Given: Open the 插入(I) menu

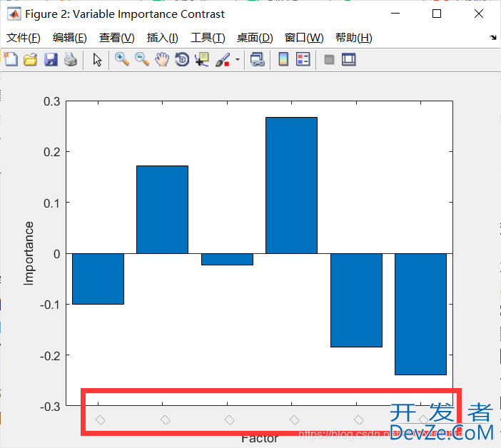Looking at the screenshot, I should [162, 38].
